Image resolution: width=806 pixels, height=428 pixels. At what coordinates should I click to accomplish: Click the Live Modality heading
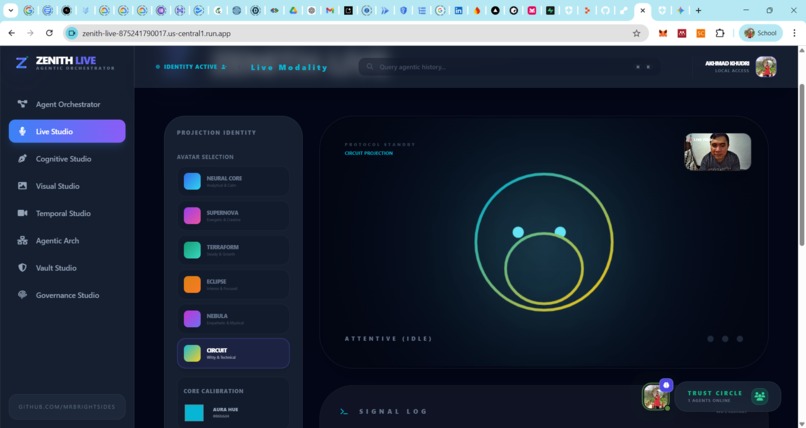click(x=289, y=67)
